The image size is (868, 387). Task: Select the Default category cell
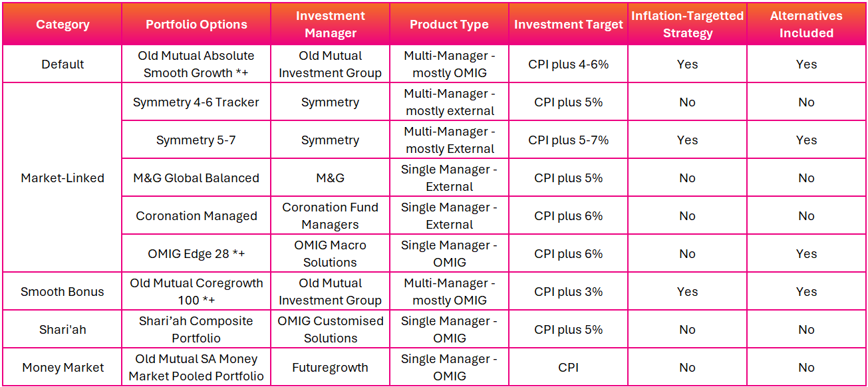click(63, 64)
